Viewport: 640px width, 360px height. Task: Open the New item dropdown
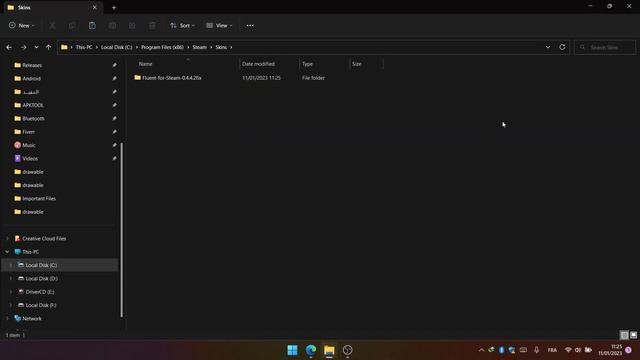[22, 26]
